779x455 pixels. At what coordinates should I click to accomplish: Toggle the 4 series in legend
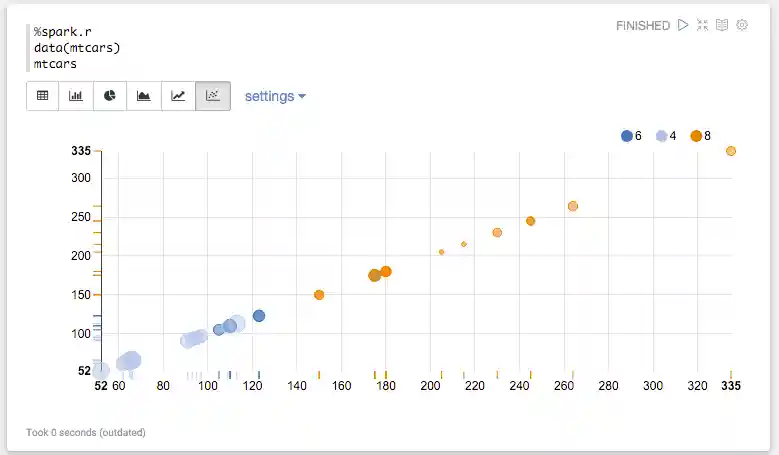coord(666,135)
